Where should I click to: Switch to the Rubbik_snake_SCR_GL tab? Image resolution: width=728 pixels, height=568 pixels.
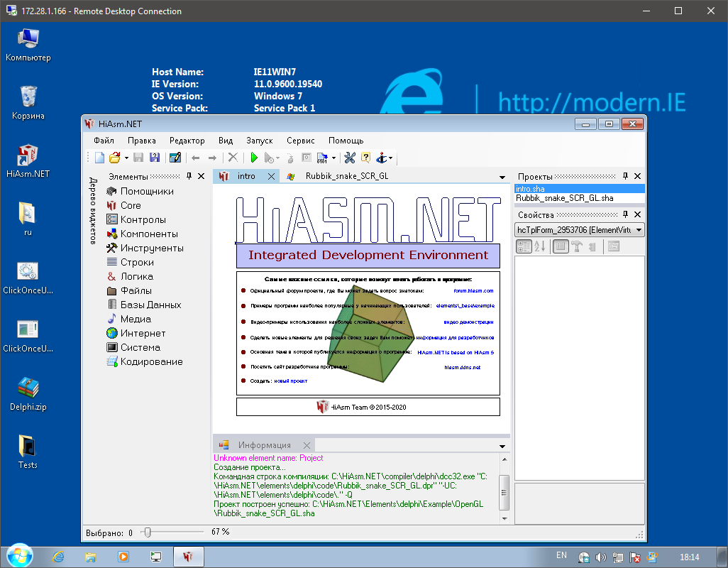(x=346, y=176)
